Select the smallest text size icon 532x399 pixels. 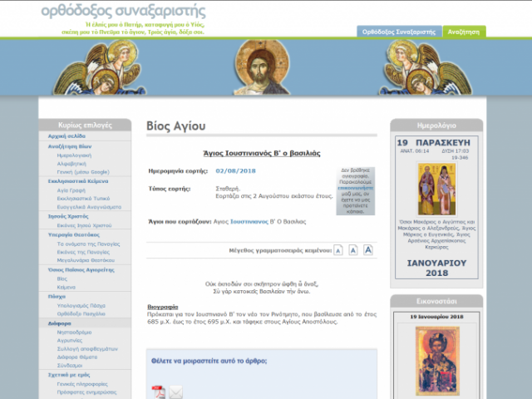point(338,250)
